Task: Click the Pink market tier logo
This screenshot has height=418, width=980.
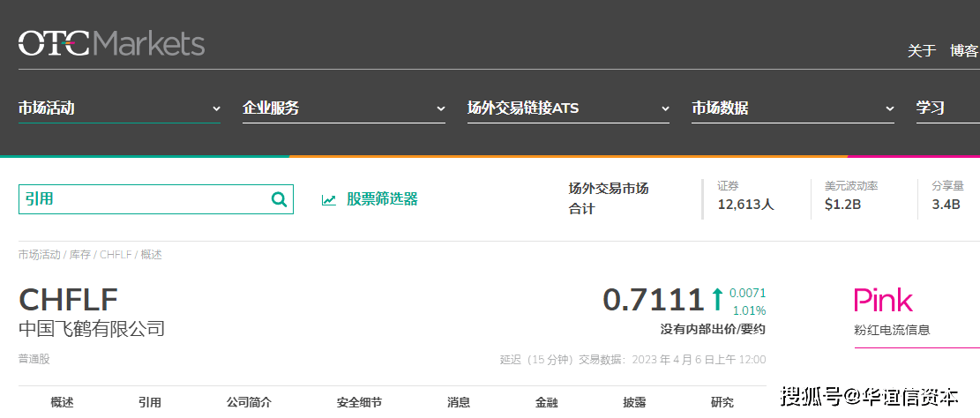Action: (883, 301)
